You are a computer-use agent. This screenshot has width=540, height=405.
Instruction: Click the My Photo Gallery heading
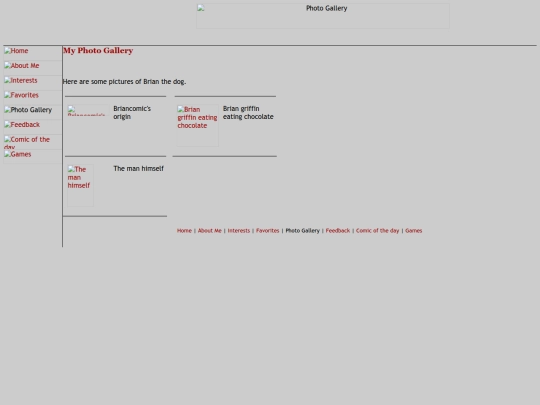[98, 51]
